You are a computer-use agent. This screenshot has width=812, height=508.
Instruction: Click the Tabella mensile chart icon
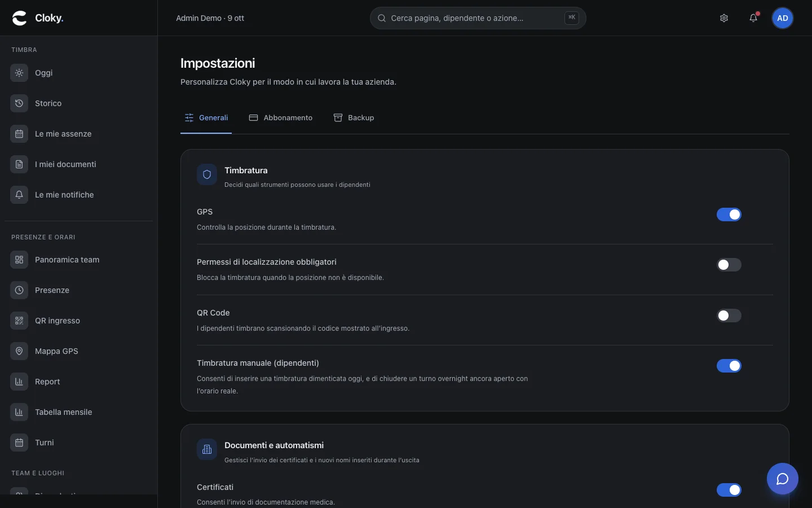tap(19, 412)
